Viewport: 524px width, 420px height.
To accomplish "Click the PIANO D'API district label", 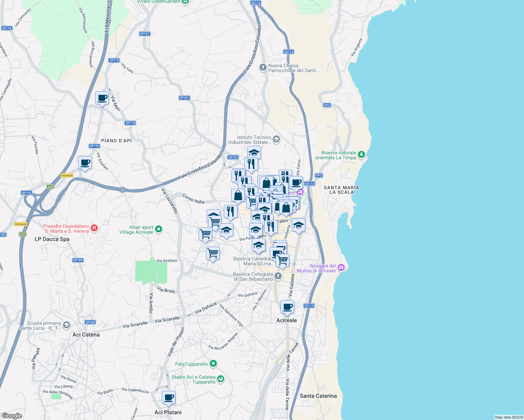I will [x=117, y=141].
